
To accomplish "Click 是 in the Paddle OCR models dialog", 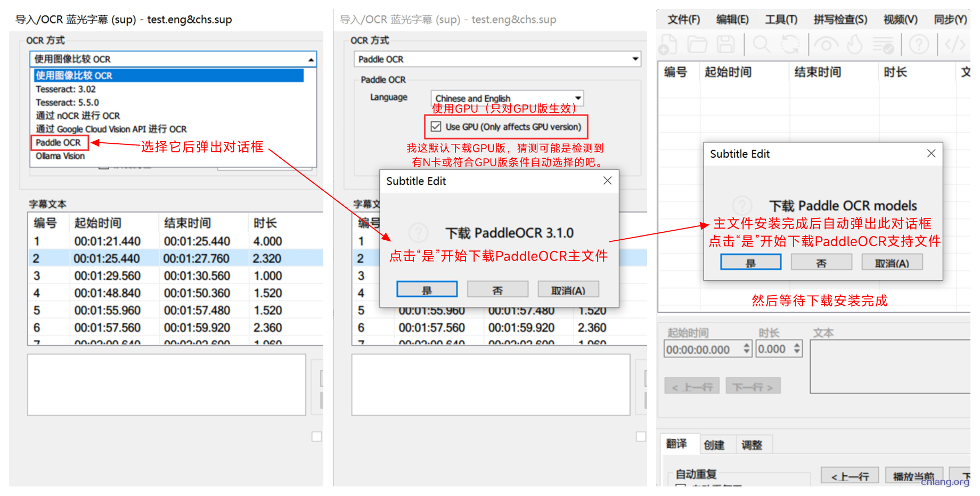I will [750, 263].
